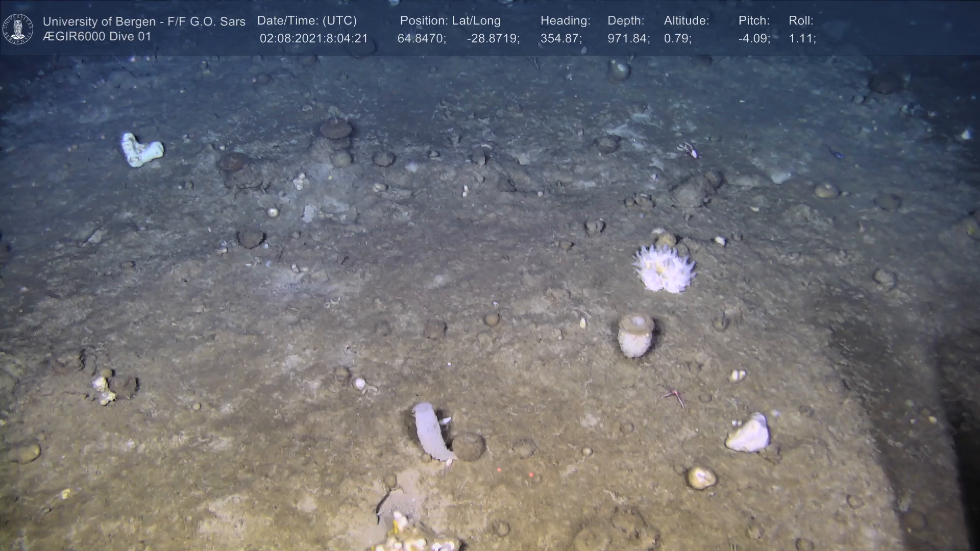Click the timestamp 02:08:2021:8:04:21

point(313,39)
